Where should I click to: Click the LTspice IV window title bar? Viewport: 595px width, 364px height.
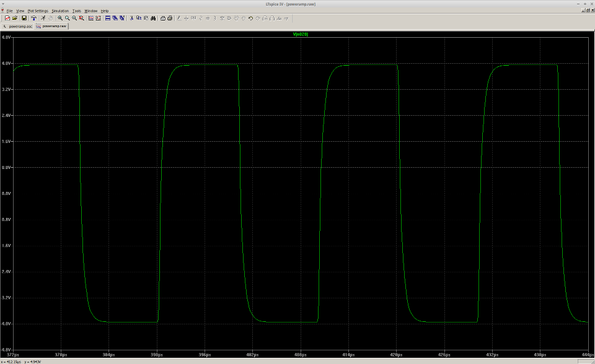pos(291,4)
